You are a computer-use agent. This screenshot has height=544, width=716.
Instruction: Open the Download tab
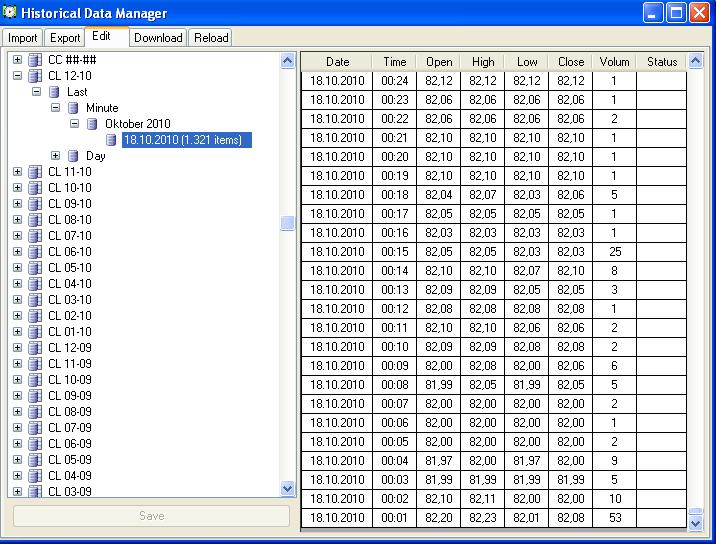(x=158, y=37)
